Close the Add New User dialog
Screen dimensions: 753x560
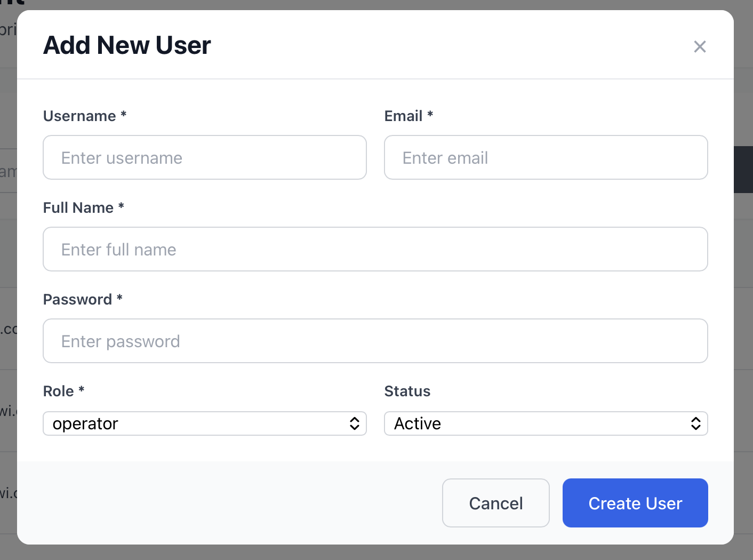click(700, 47)
